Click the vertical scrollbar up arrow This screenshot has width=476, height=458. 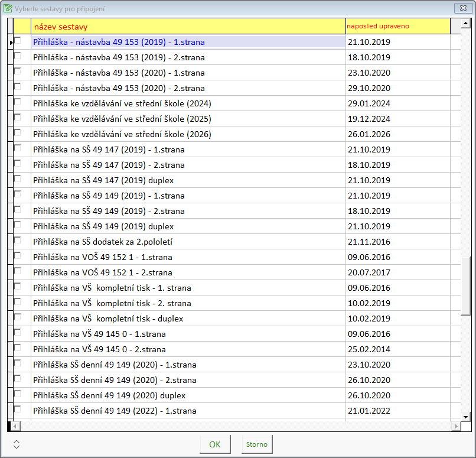[x=465, y=24]
